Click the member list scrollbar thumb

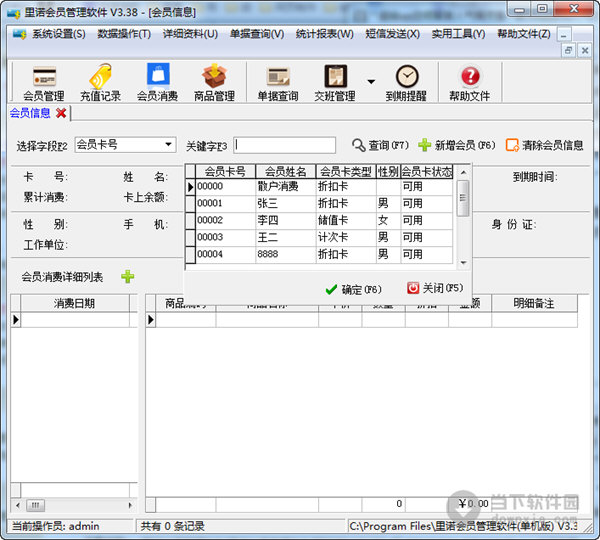pos(463,198)
